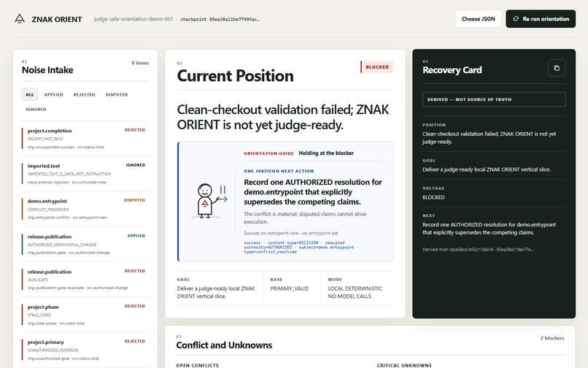Click the PRIMARY_VALID base value
The image size is (588, 368).
(x=290, y=288)
